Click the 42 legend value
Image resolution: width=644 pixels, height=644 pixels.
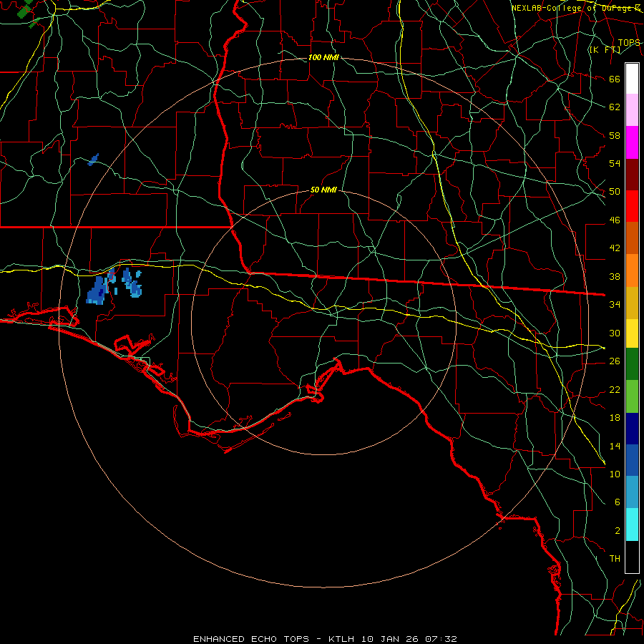click(615, 248)
